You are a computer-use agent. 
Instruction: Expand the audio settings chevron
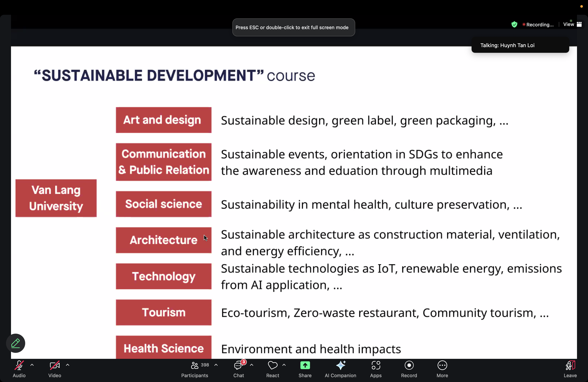[x=32, y=365]
